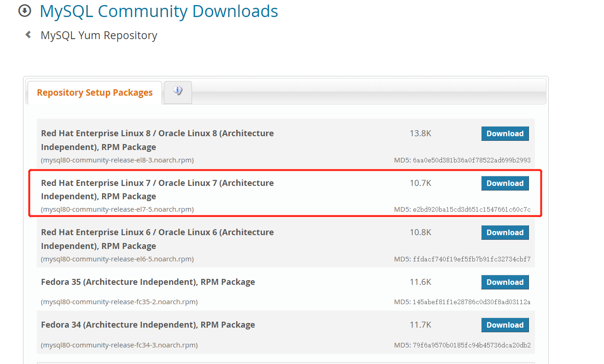
Task: Click the Fedora 35 package title
Action: [148, 282]
